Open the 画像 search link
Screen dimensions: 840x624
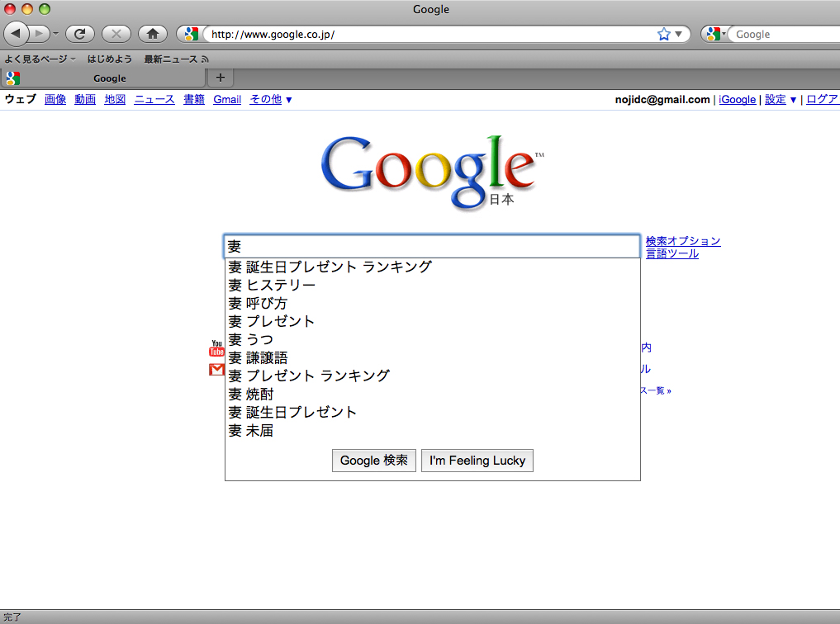[x=55, y=100]
